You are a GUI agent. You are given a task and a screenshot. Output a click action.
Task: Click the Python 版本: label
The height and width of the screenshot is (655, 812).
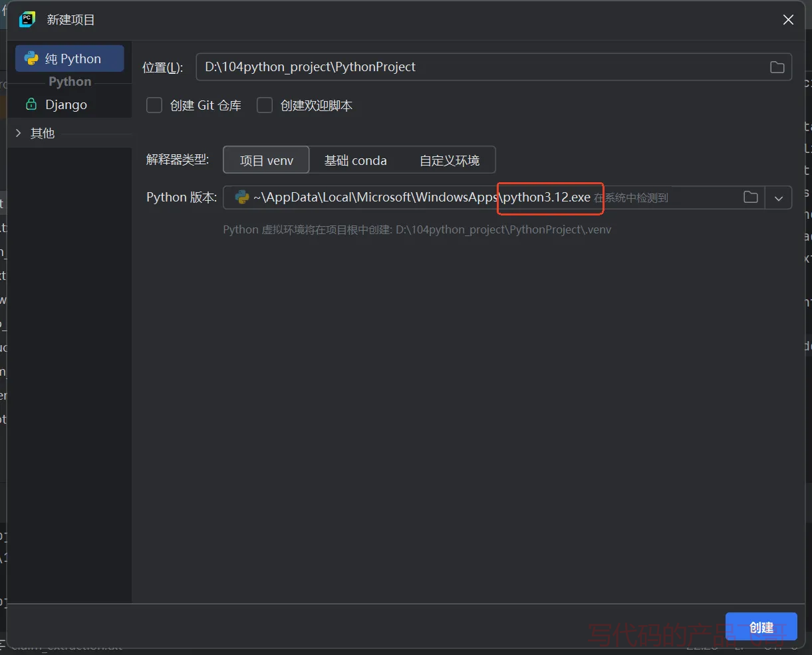coord(182,197)
